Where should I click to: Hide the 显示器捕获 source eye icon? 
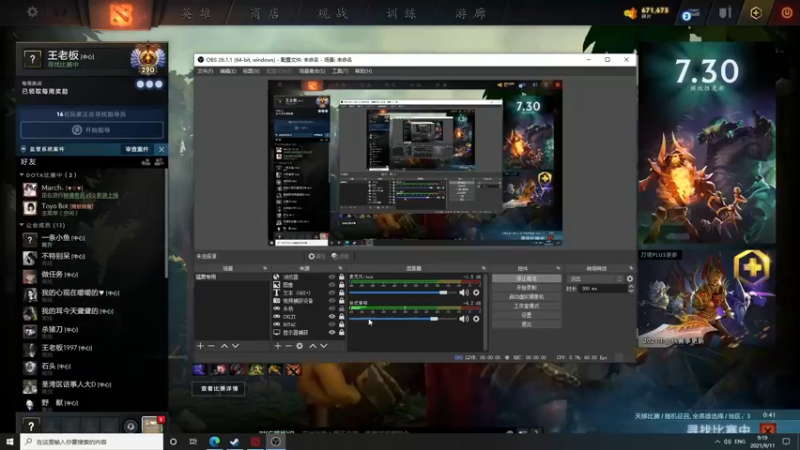[332, 332]
